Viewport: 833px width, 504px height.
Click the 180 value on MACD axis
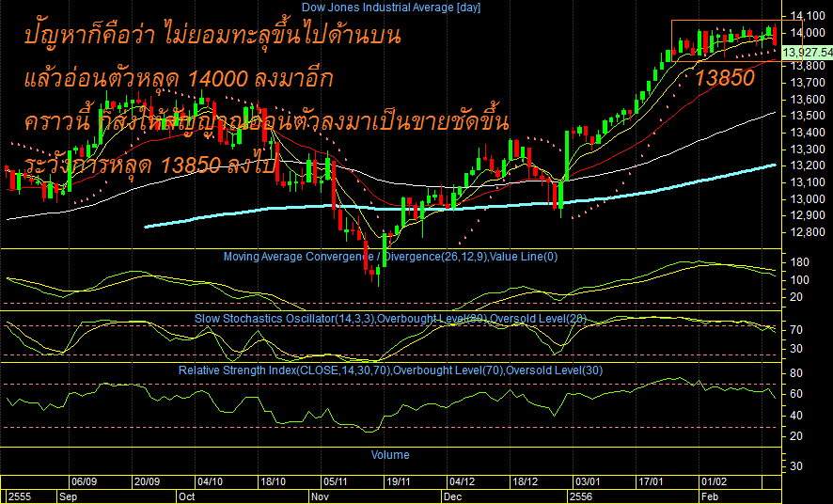799,262
